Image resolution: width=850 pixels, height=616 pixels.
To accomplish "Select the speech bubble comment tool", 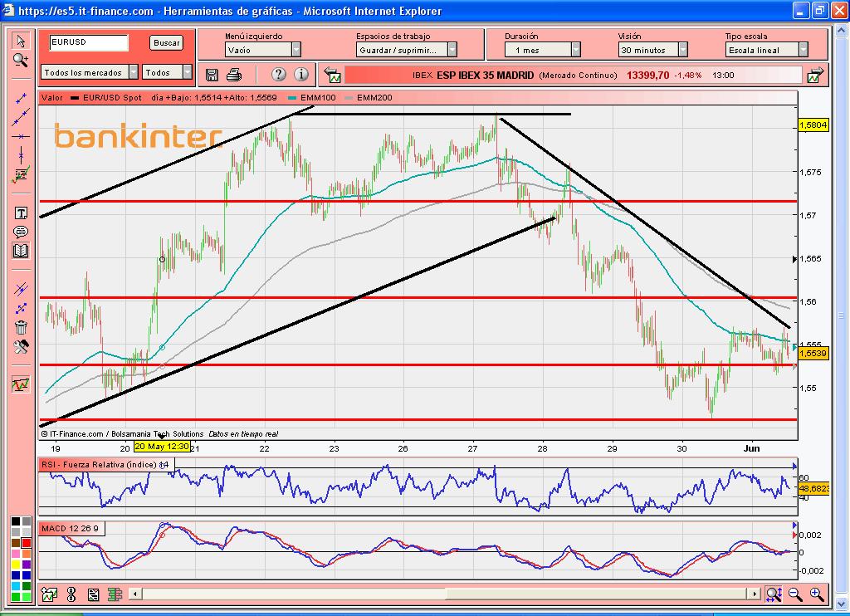I will click(21, 232).
